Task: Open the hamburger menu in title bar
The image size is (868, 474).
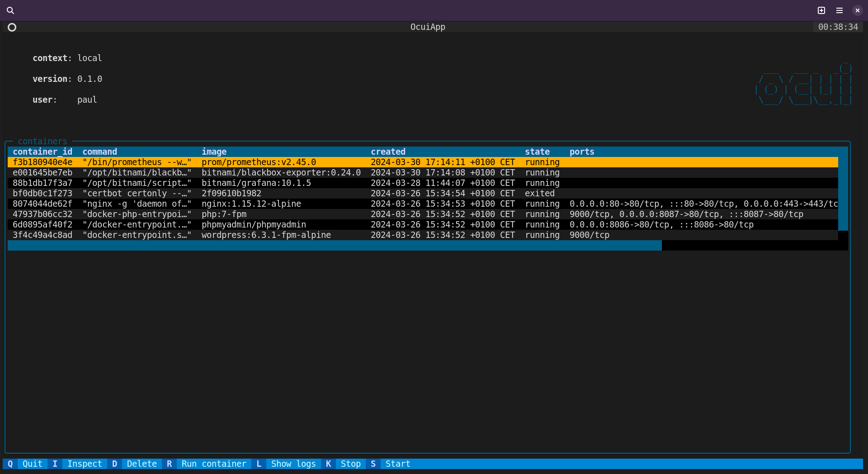Action: tap(840, 10)
